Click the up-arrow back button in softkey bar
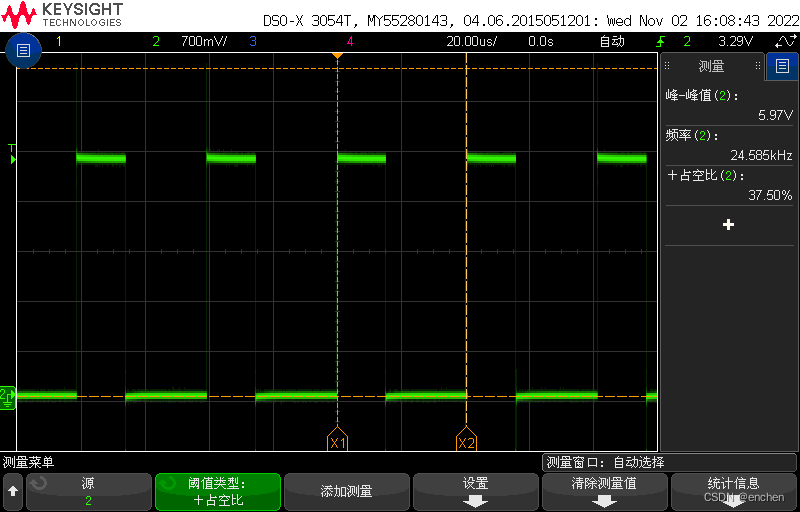 [13, 492]
